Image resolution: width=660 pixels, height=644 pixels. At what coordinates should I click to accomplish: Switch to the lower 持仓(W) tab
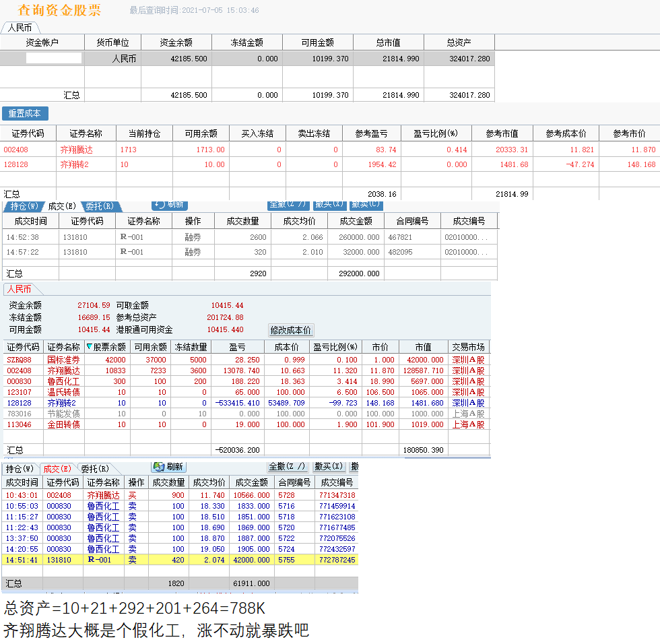click(x=20, y=469)
